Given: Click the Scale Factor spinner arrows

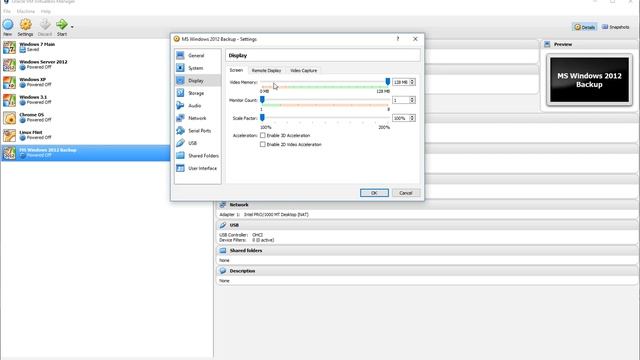Looking at the screenshot, I should point(412,118).
